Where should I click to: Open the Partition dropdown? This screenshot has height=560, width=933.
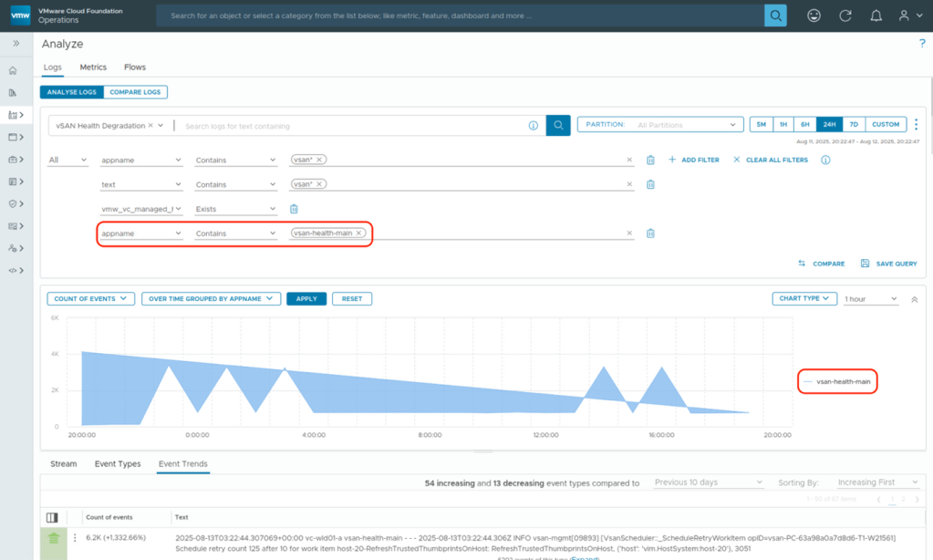pyautogui.click(x=660, y=125)
